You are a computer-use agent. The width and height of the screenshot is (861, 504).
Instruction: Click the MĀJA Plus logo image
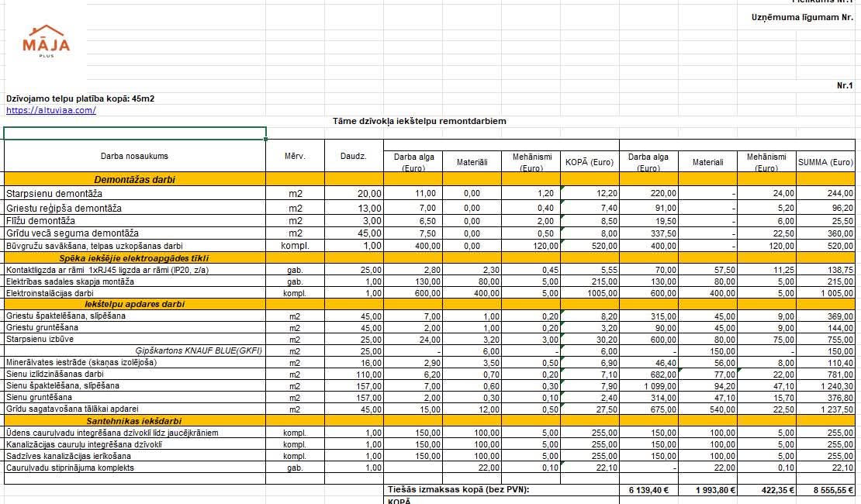(46, 42)
